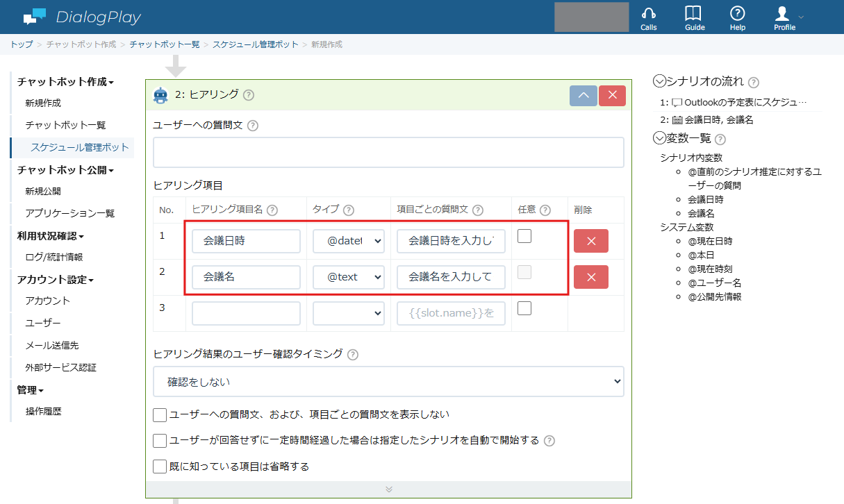Expand 管理 sidebar menu
This screenshot has height=504, width=844.
30,390
